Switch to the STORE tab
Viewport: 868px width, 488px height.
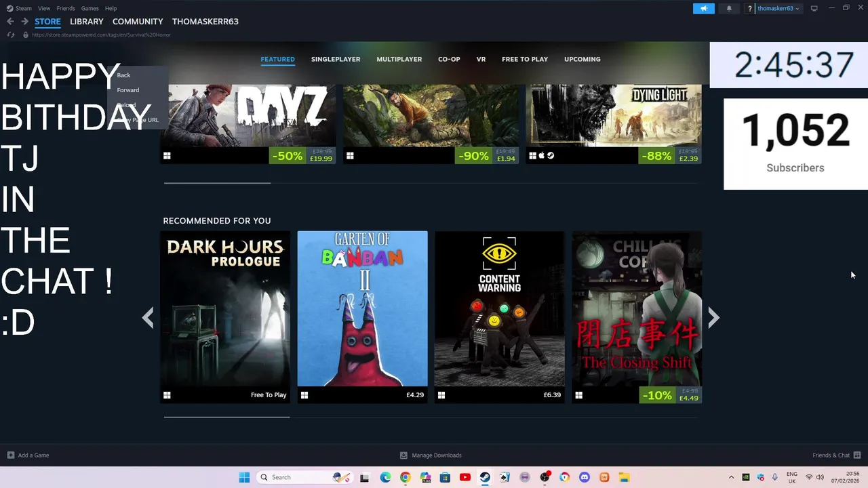tap(47, 22)
